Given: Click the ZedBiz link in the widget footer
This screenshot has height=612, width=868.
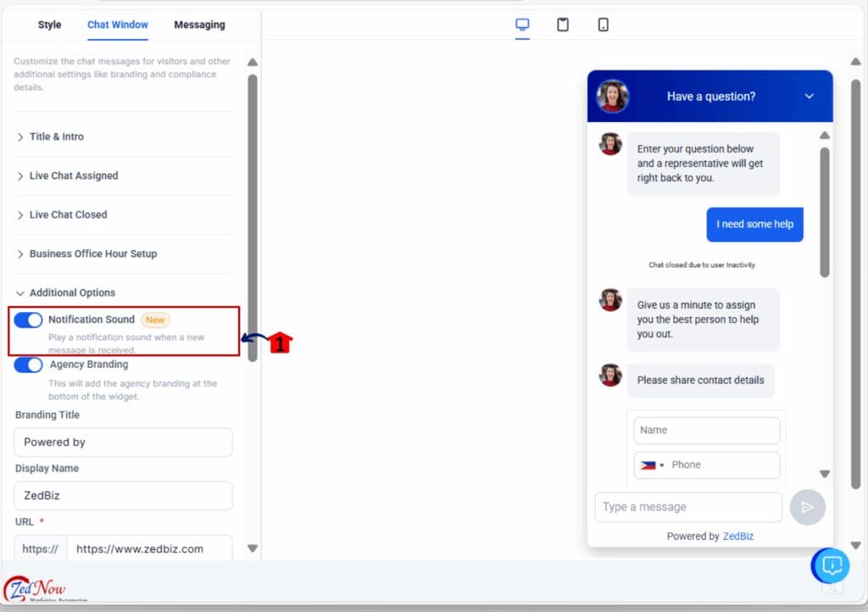Looking at the screenshot, I should [737, 536].
